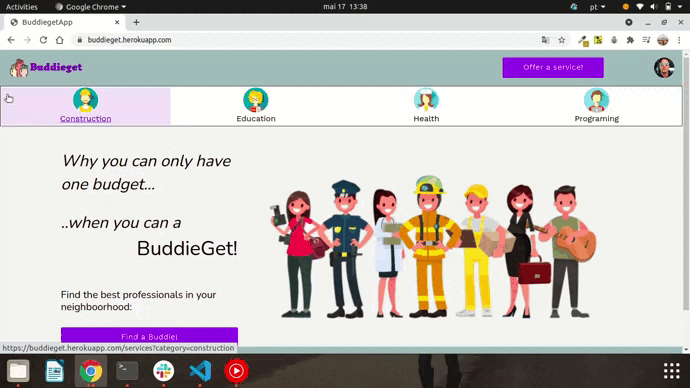Go back with browser back arrow

[x=11, y=40]
